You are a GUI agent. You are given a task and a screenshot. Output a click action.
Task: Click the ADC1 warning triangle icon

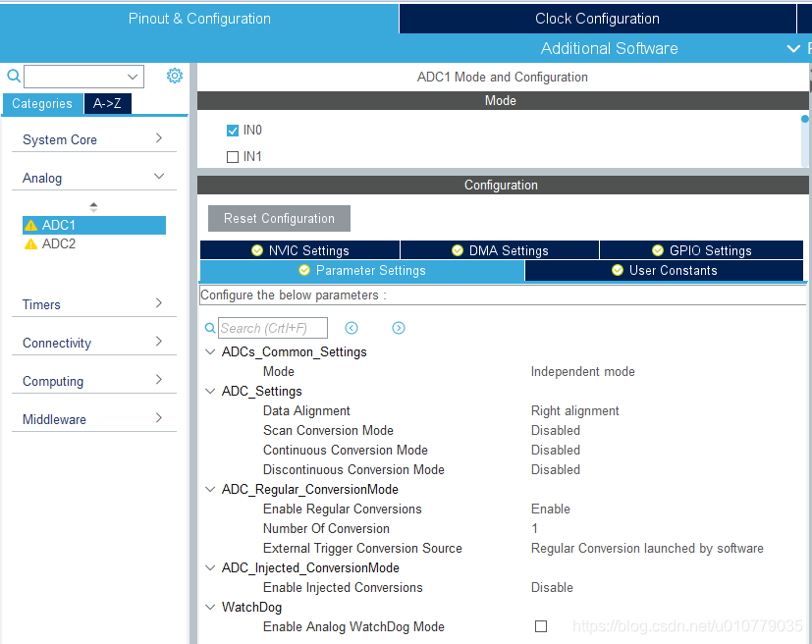click(31, 225)
